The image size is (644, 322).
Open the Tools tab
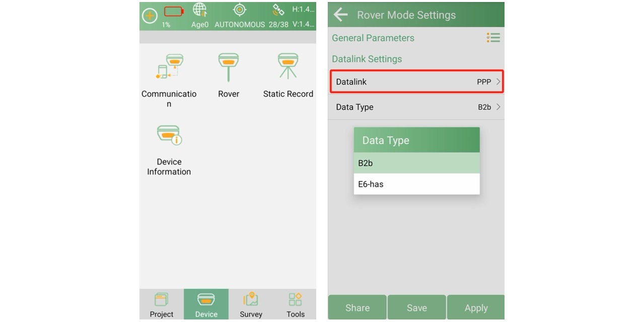point(295,305)
